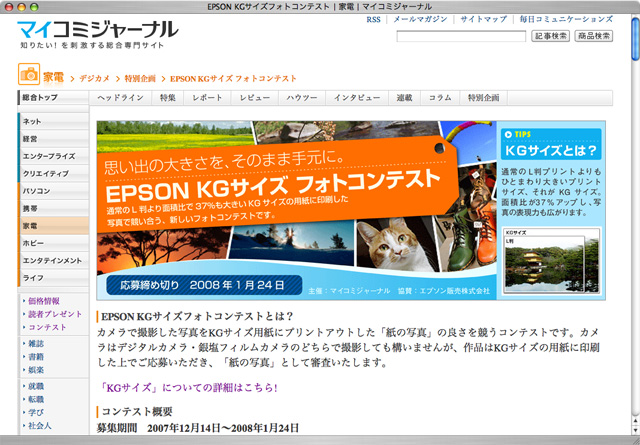Click the orange camera icon beside 家電
The width and height of the screenshot is (640, 445).
click(x=29, y=74)
